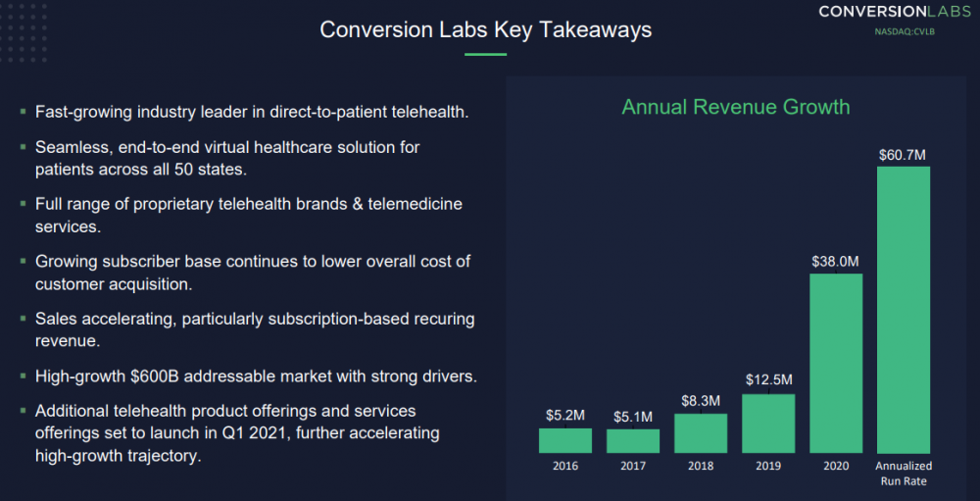Click the bullet about Q1 2021 launch
Screen dimensions: 980x501
pos(238,432)
